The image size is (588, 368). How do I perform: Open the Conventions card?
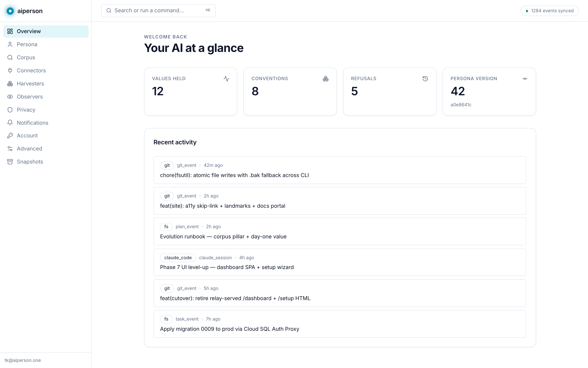point(290,92)
